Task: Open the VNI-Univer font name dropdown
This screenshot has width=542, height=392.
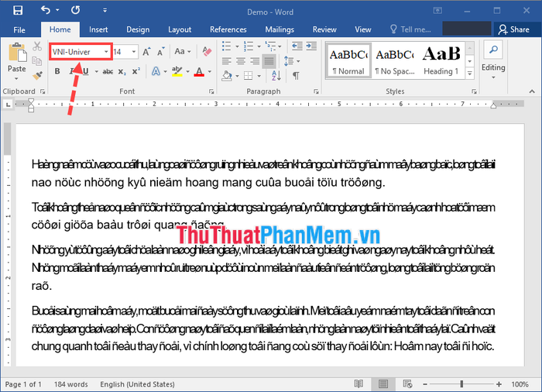Action: coord(105,52)
